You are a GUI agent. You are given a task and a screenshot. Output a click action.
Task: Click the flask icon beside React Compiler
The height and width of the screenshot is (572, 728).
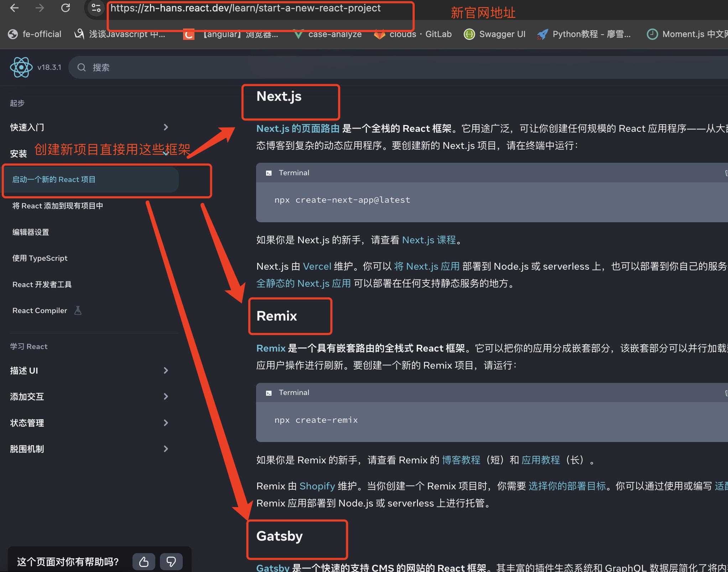[x=78, y=311]
